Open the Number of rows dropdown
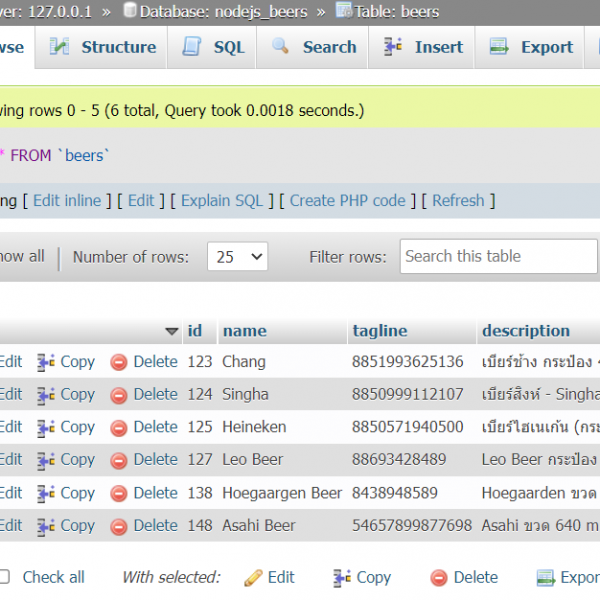 point(237,257)
